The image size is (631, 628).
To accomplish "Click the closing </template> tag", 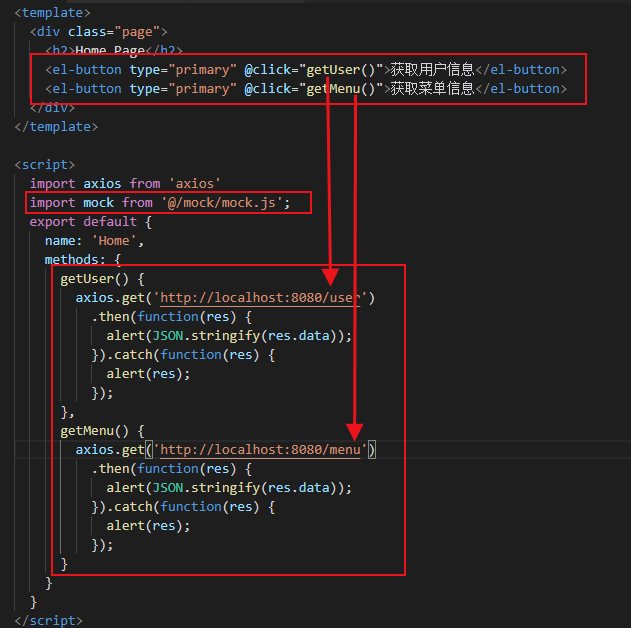I will click(56, 127).
